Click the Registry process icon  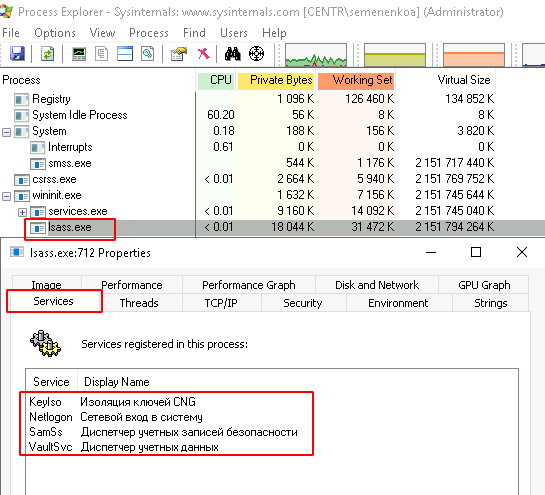(21, 99)
